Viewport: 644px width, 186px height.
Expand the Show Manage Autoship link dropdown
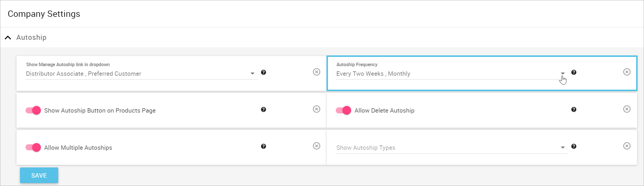(252, 74)
